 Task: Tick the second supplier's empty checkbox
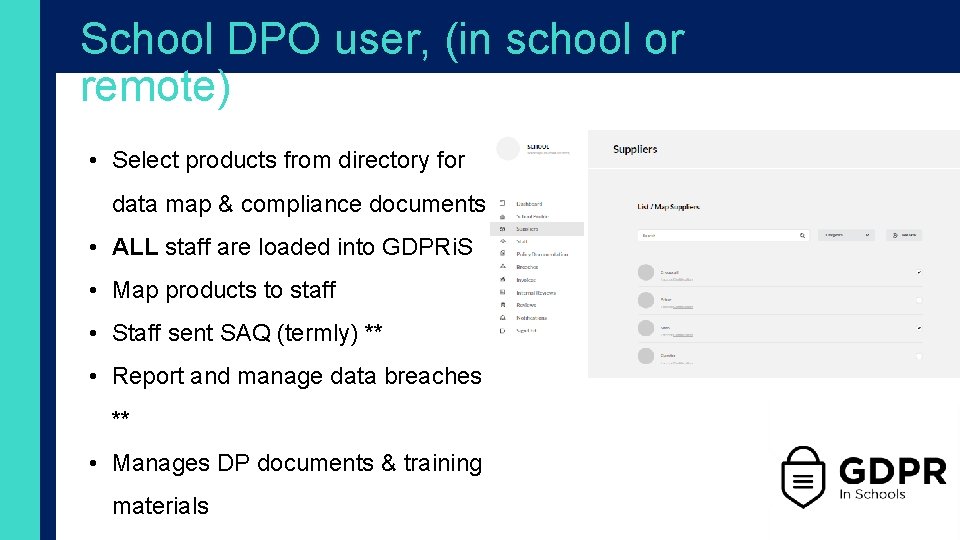[919, 300]
